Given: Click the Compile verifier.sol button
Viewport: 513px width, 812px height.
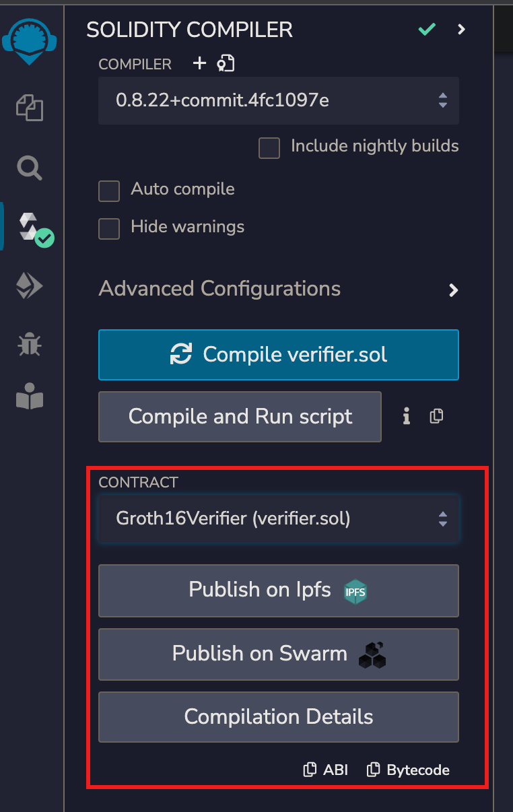Looking at the screenshot, I should pyautogui.click(x=279, y=355).
